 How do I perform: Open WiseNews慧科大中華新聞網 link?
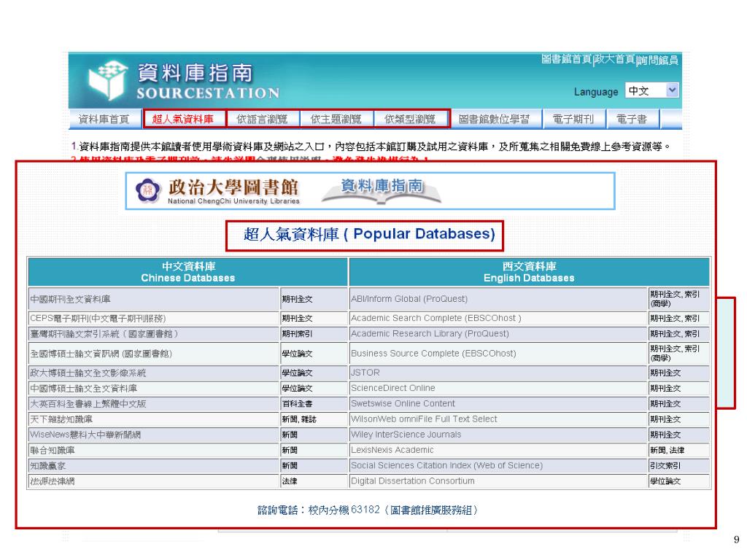(x=85, y=435)
